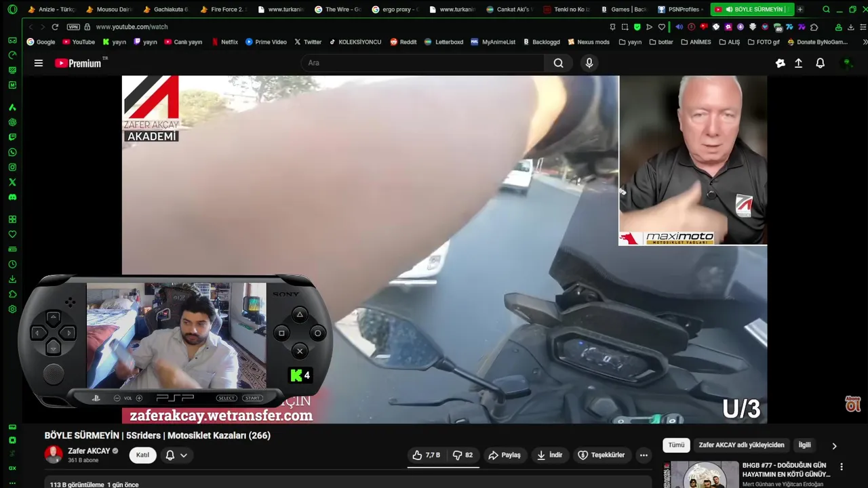Image resolution: width=868 pixels, height=488 pixels.
Task: Toggle the VPN badge in address bar
Action: point(73,27)
